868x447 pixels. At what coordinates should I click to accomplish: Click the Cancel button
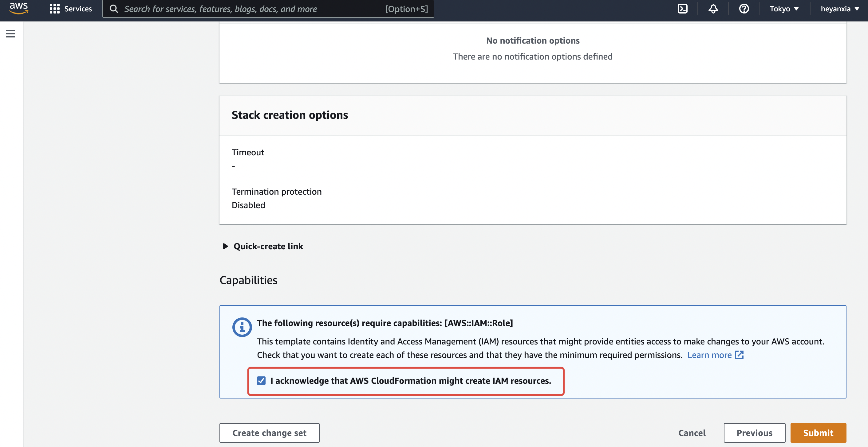click(692, 433)
